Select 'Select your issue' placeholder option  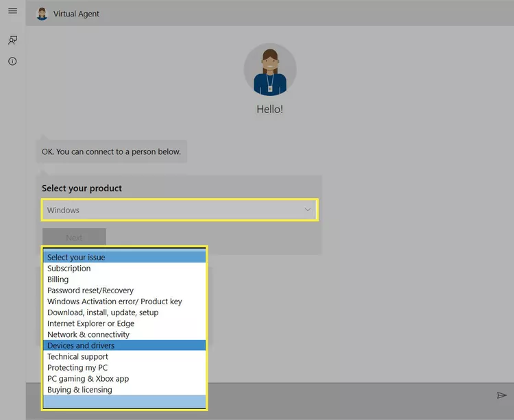tap(125, 257)
